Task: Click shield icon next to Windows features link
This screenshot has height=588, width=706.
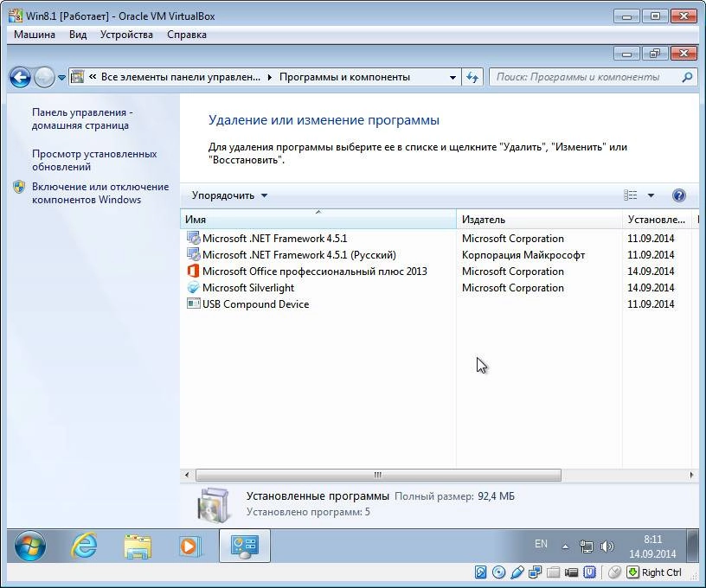Action: click(x=19, y=187)
